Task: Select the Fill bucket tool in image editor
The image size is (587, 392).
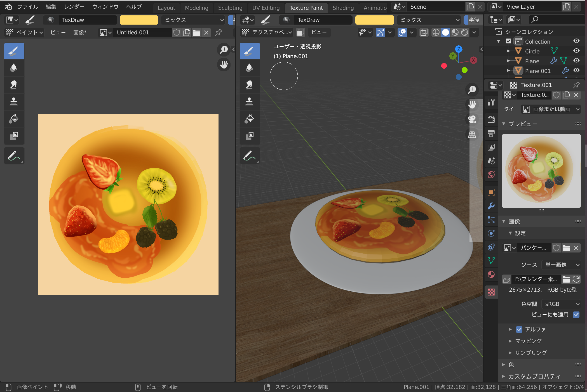Action: [x=14, y=119]
